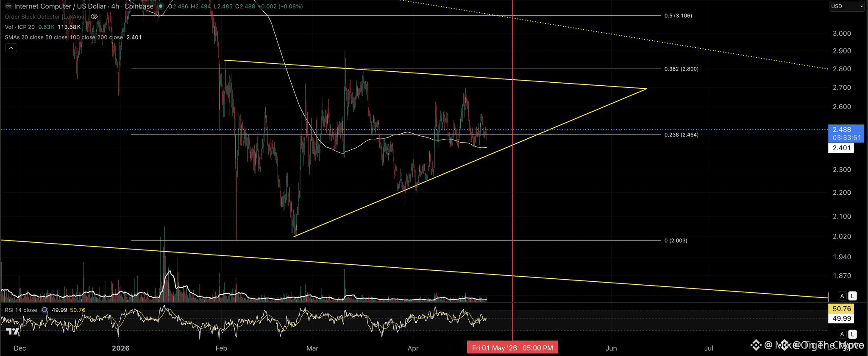Click the Jun label on time axis

(611, 348)
